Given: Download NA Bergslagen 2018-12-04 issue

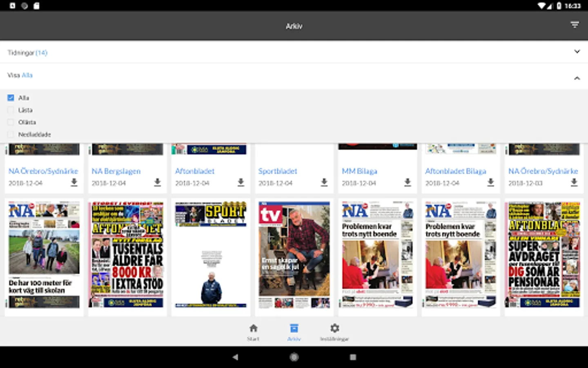Looking at the screenshot, I should coord(158,182).
